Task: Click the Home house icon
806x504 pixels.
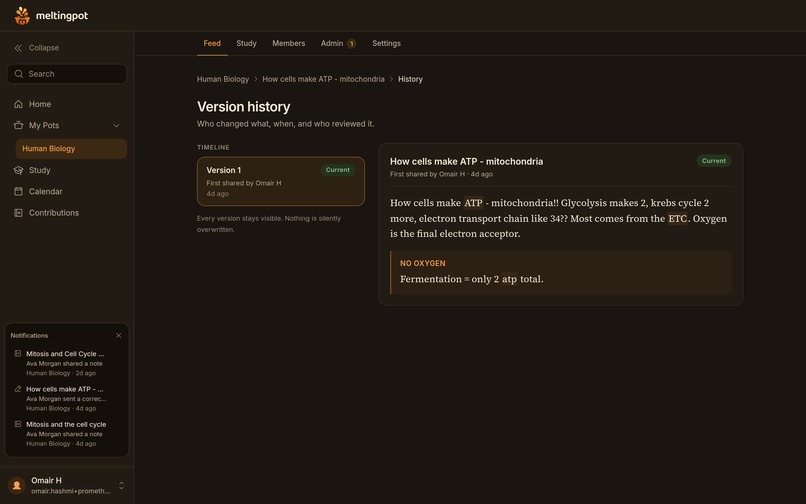Action: click(19, 104)
